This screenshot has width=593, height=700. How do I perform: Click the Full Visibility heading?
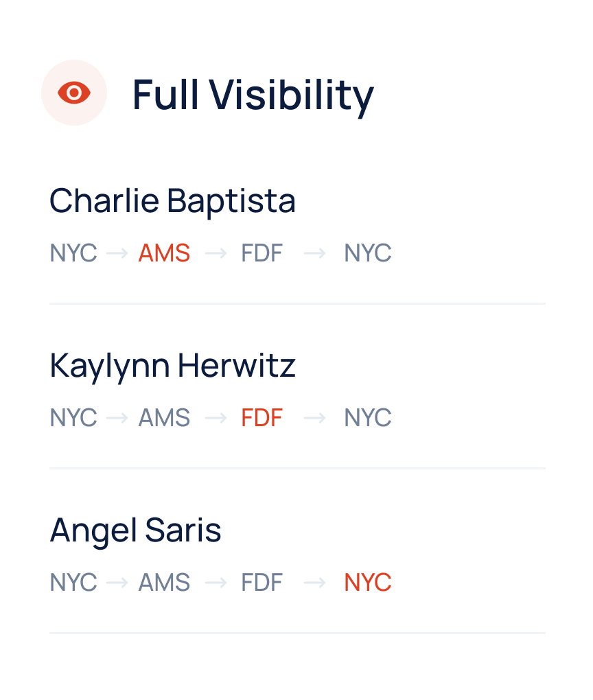click(x=253, y=94)
